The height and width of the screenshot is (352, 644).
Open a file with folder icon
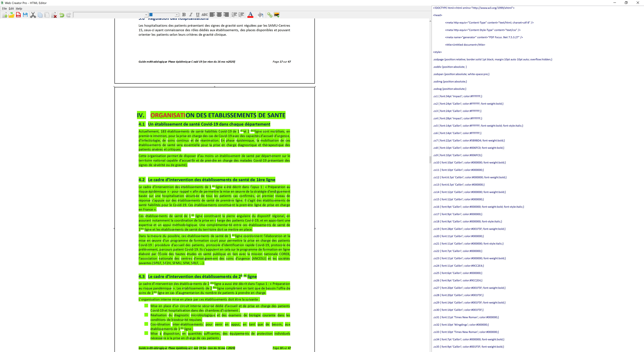click(x=11, y=15)
